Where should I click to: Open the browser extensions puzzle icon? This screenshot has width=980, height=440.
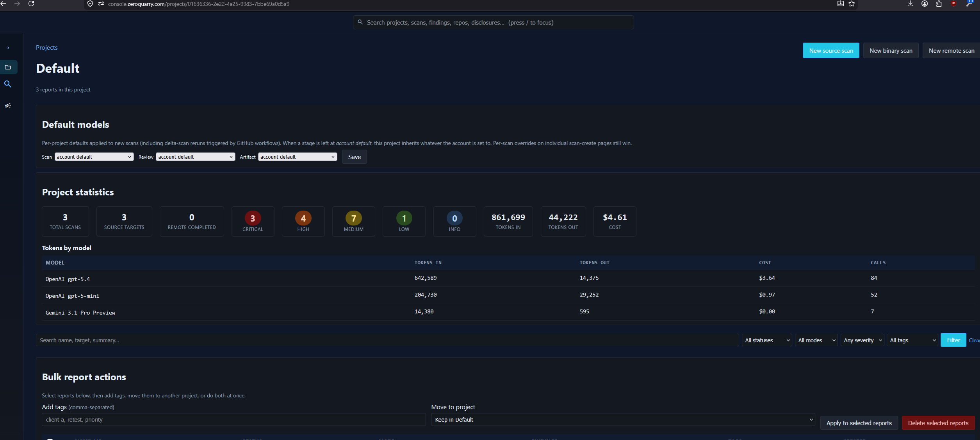[939, 4]
